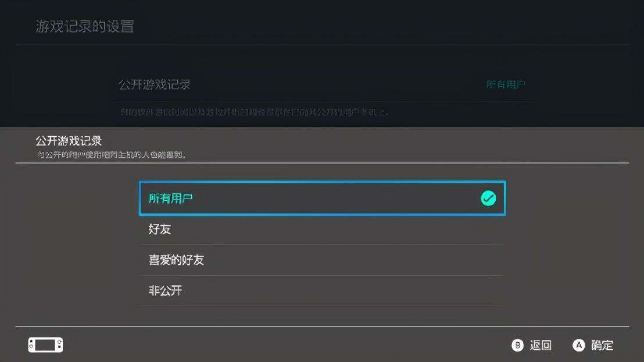The image size is (644, 362).
Task: Click the battery indicator in controller icon
Action: (46, 345)
